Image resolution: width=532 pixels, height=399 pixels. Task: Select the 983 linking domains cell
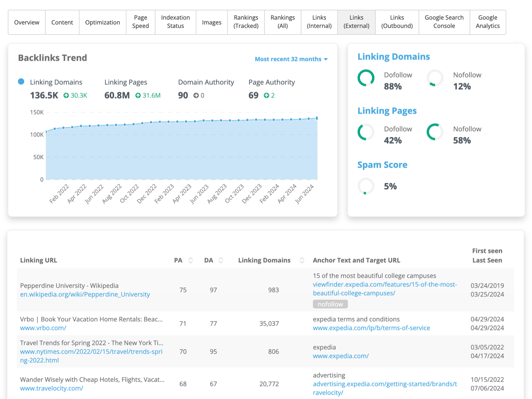[x=273, y=290]
